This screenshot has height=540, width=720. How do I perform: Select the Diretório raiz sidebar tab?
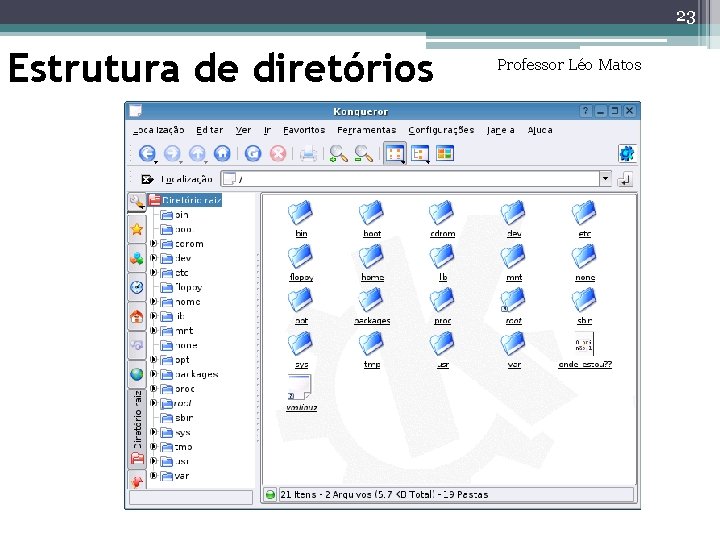pos(137,428)
